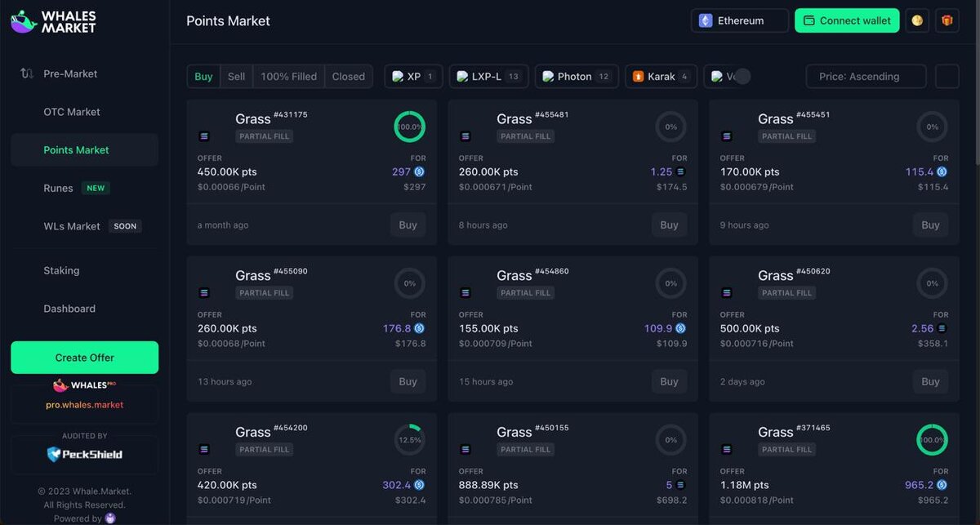The width and height of the screenshot is (980, 525).
Task: Click Buy on Grass #455481 offer
Action: coord(670,225)
